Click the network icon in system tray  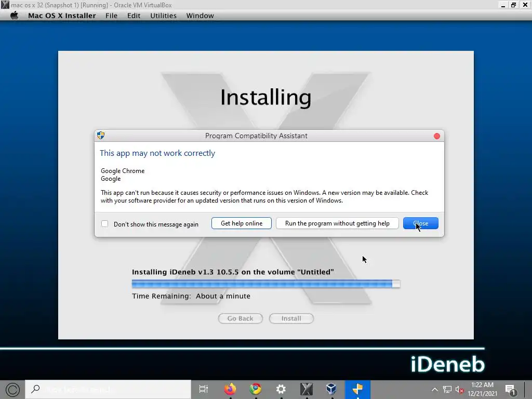coord(447,390)
